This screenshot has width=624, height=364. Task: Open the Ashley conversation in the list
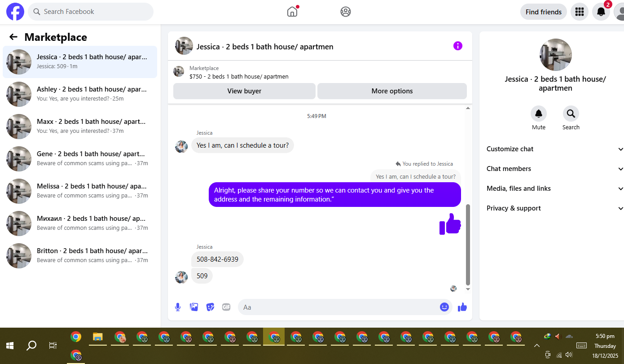[80, 94]
